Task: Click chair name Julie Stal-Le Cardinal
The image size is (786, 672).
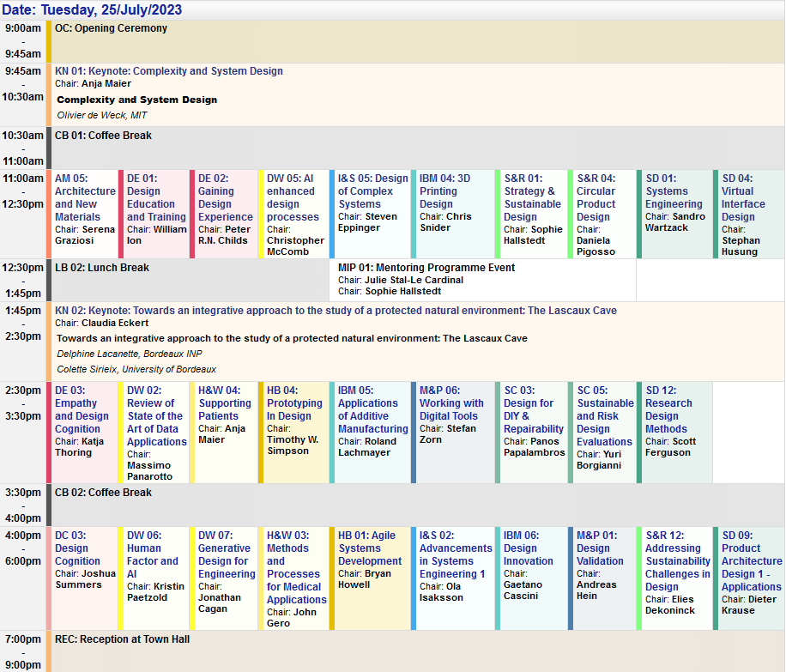Action: tap(414, 280)
